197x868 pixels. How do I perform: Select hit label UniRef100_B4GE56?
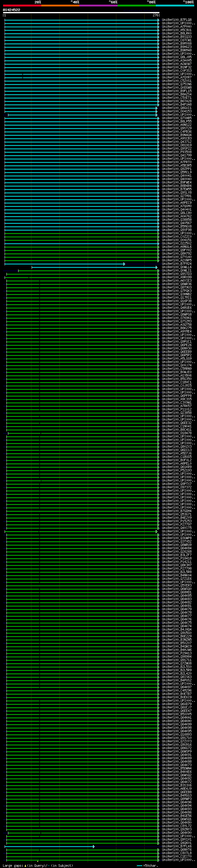pyautogui.click(x=177, y=816)
